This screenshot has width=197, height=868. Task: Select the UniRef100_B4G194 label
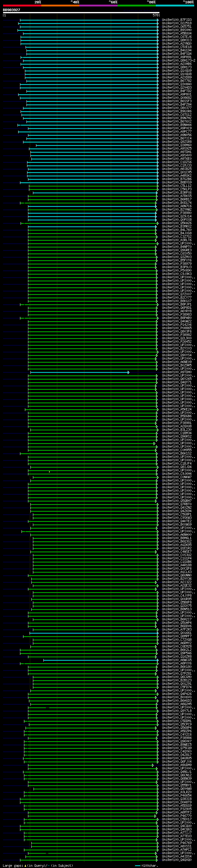[177, 50]
